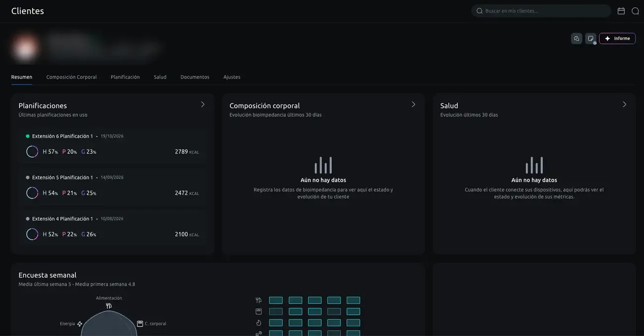Click the date 10/08/2026
Image resolution: width=644 pixels, height=336 pixels.
point(112,219)
